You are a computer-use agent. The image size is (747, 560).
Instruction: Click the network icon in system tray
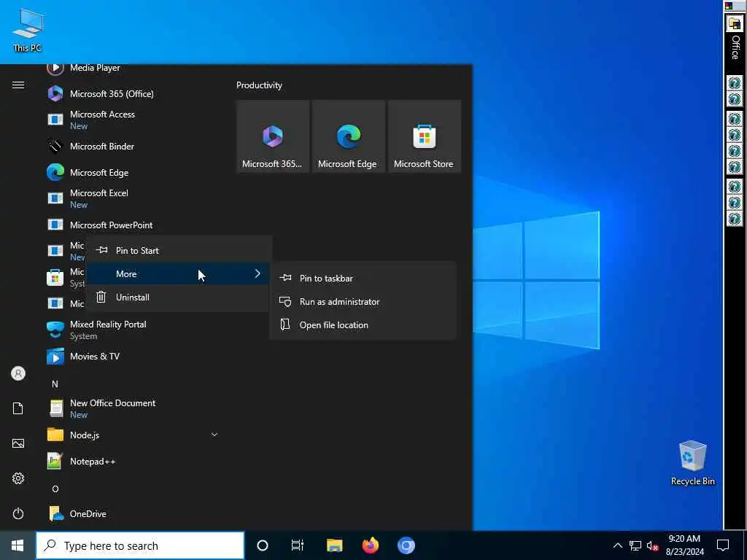635,545
